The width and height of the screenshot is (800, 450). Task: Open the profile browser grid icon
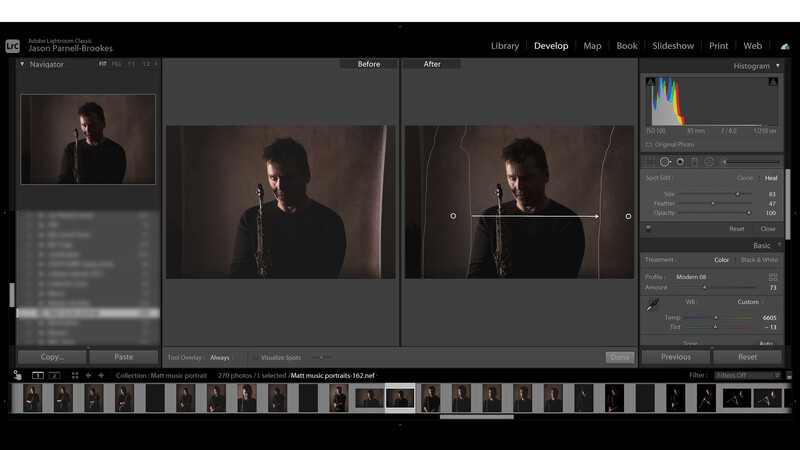tap(773, 277)
